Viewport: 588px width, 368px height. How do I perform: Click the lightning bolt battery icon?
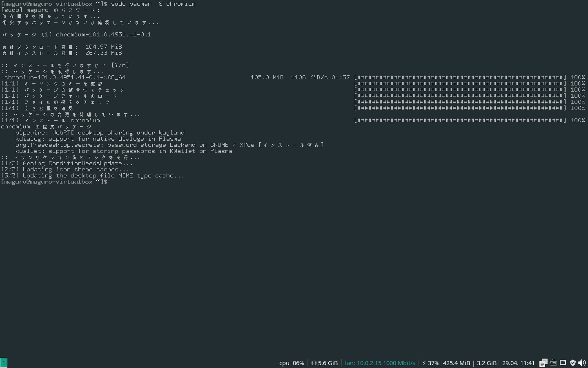click(x=425, y=363)
